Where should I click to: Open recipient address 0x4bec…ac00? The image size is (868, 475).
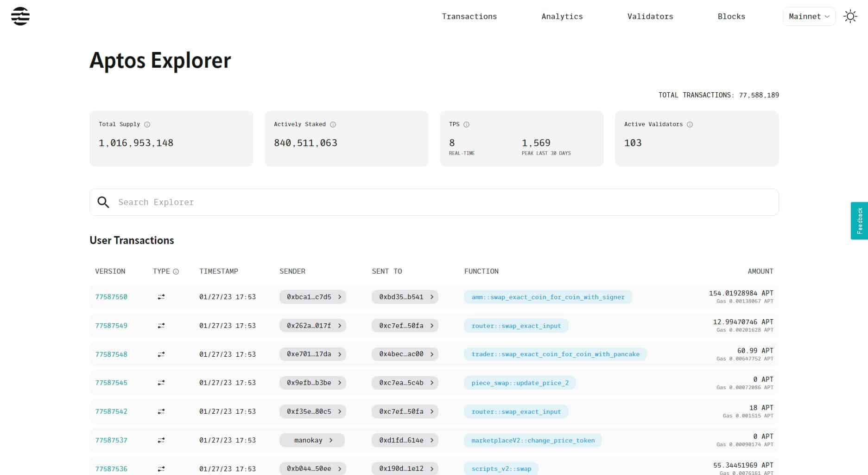405,354
